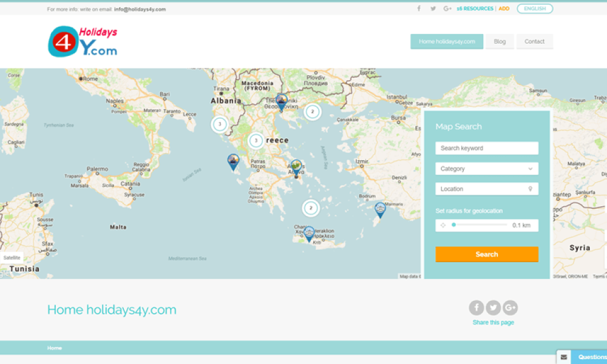This screenshot has height=364, width=607.
Task: Click the Twitter icon in top bar
Action: 433,8
